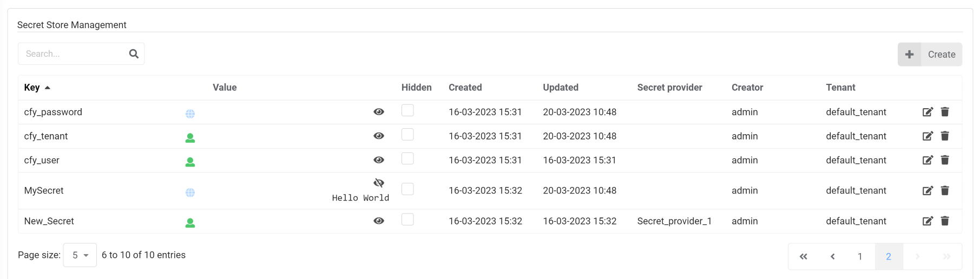Open the Page size dropdown
This screenshot has width=980, height=279.
pyautogui.click(x=80, y=255)
